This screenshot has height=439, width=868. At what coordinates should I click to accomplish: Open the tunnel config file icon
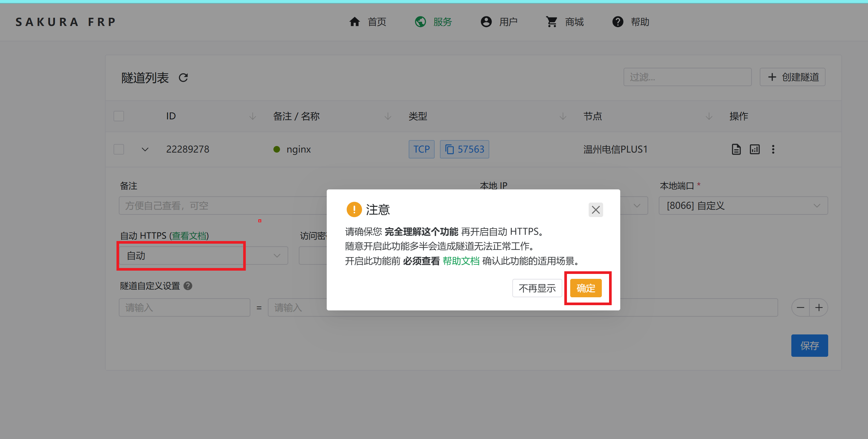coord(736,149)
